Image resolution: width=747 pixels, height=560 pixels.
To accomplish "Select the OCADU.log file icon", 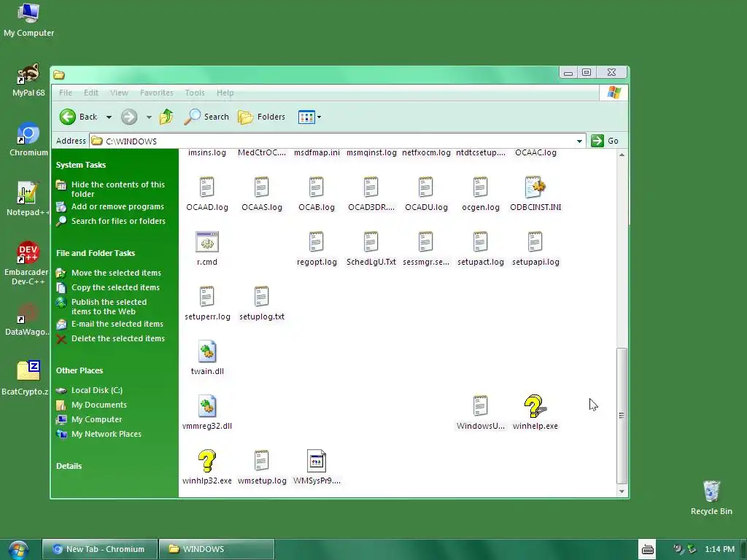I will (x=426, y=187).
